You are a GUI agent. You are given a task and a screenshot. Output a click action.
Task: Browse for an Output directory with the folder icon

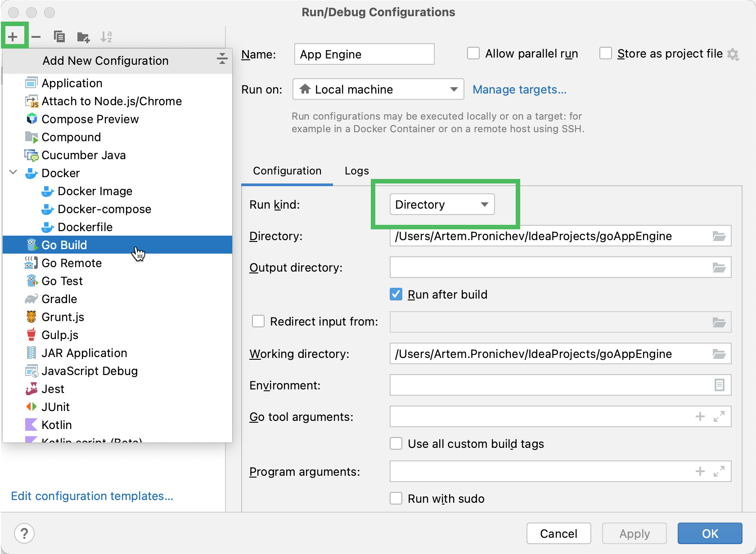pos(719,267)
